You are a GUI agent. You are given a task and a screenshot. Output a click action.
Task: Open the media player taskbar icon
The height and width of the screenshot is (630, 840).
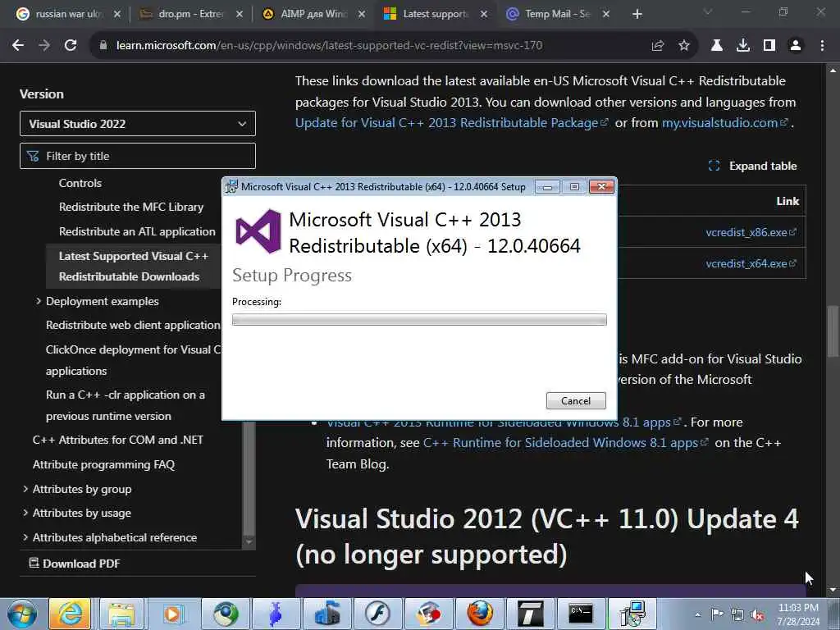pos(174,614)
